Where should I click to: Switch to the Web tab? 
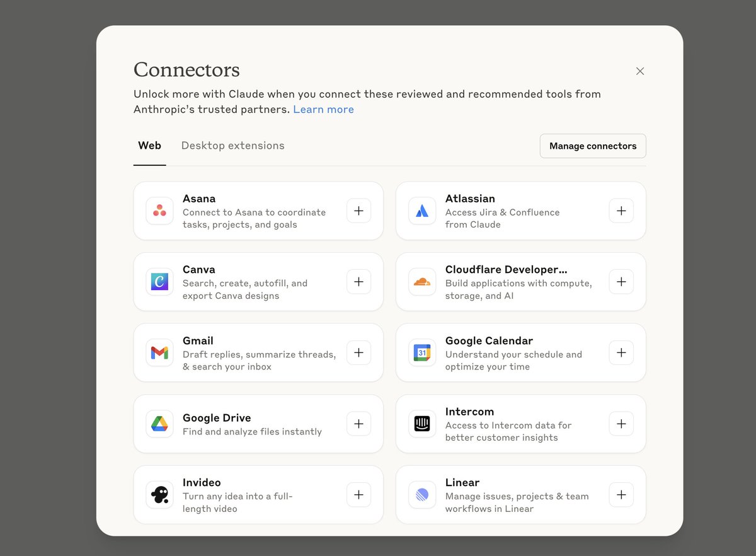(150, 146)
